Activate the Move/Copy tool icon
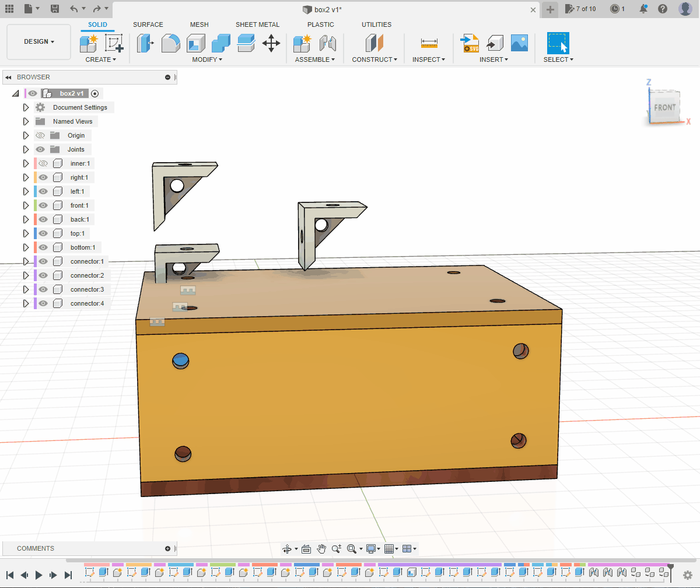The height and width of the screenshot is (588, 700). [271, 43]
